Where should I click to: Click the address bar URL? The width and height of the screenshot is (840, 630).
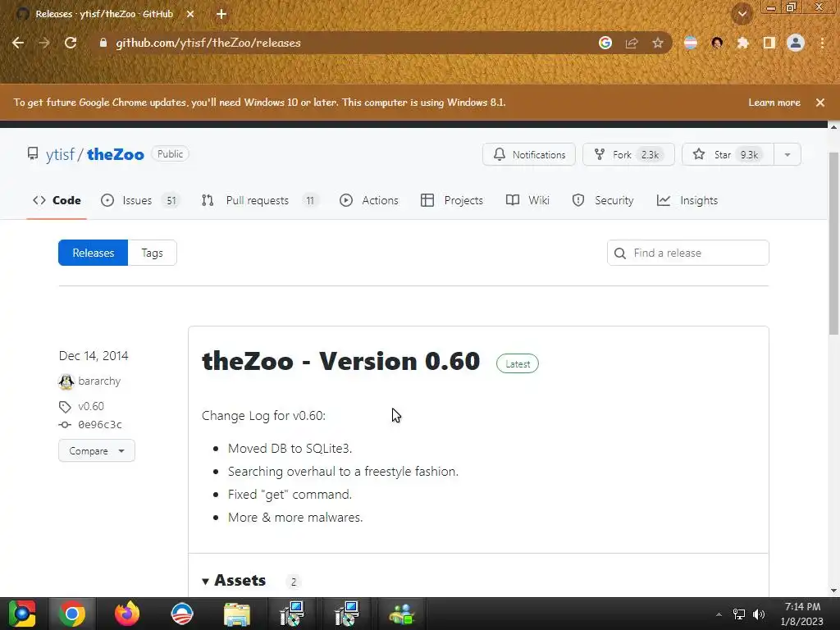click(208, 43)
